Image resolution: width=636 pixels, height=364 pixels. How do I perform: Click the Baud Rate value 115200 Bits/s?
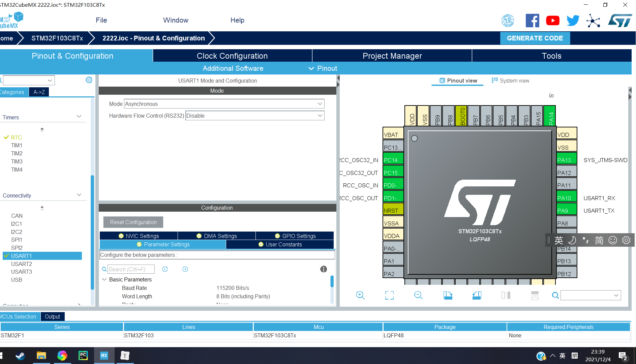233,288
